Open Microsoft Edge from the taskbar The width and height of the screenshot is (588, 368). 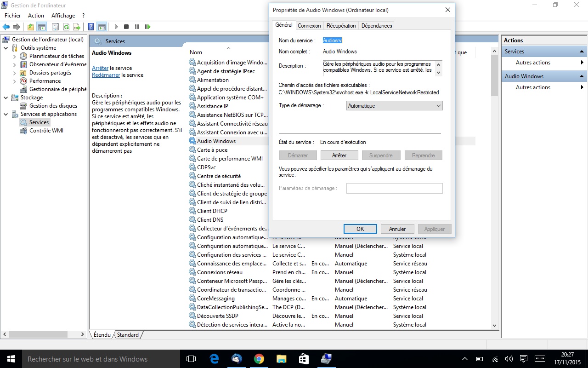point(214,359)
